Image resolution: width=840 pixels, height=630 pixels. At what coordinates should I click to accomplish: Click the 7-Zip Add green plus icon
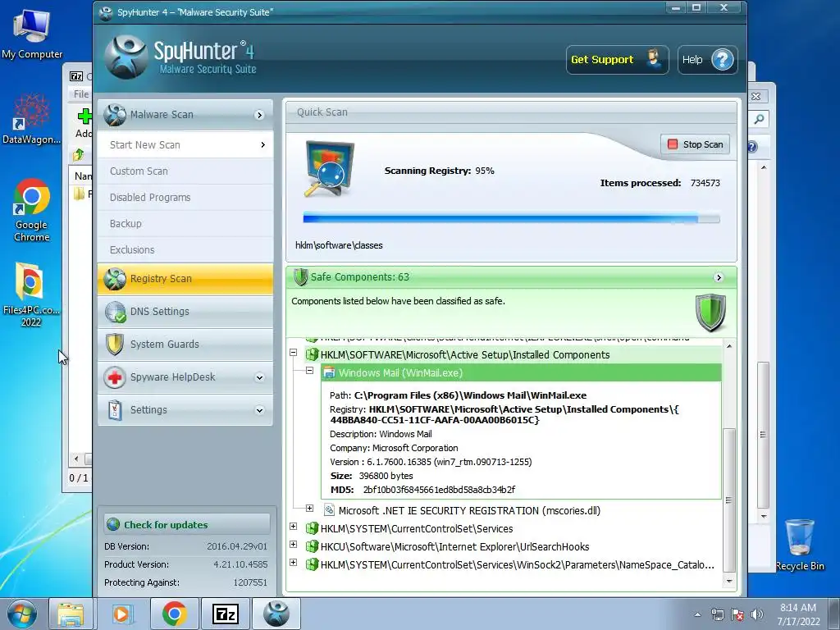84,116
